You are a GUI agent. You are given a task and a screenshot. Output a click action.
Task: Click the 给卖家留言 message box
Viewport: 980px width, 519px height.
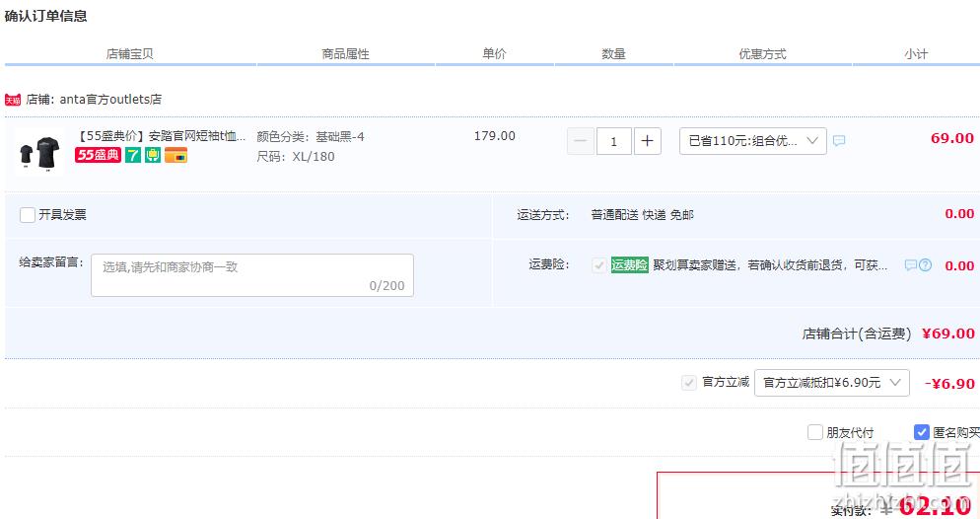click(252, 275)
